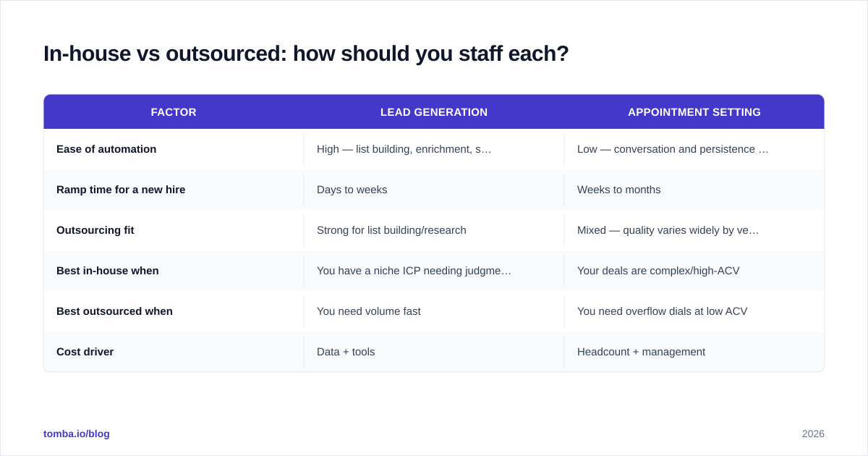This screenshot has width=868, height=456.
Task: Select the 'Best in-house when' row label
Action: click(108, 271)
